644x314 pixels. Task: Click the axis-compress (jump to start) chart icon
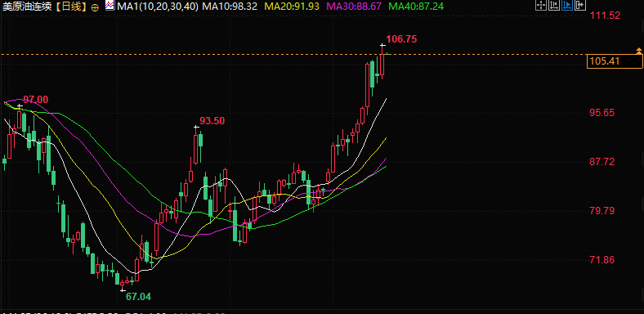pos(554,5)
